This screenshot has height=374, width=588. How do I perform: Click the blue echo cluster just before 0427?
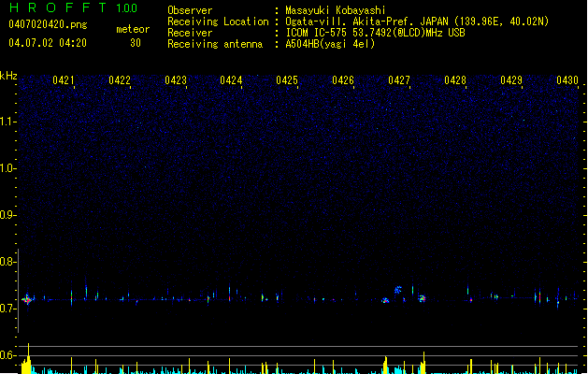(398, 290)
